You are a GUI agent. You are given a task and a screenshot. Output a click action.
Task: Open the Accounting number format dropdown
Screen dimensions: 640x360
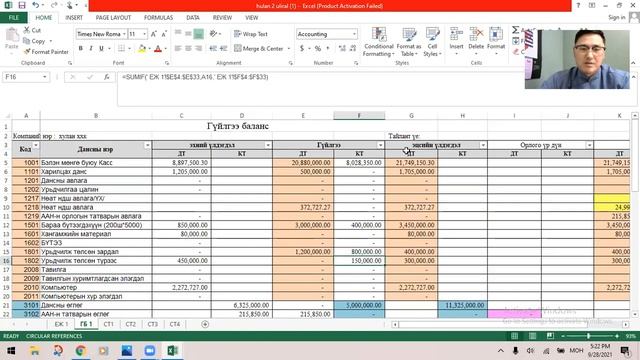(x=354, y=34)
